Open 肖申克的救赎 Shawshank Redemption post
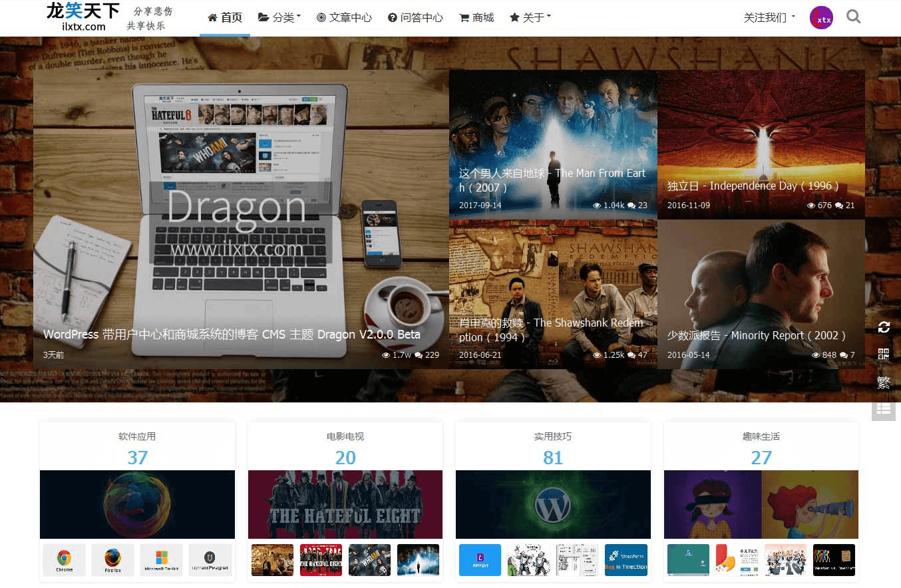The width and height of the screenshot is (901, 588). point(552,330)
